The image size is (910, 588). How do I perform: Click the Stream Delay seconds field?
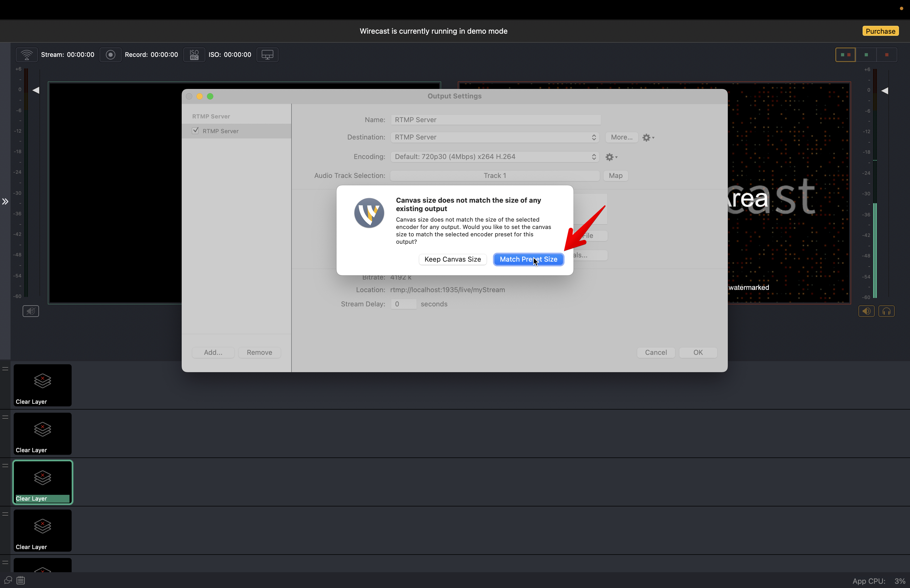pyautogui.click(x=404, y=304)
